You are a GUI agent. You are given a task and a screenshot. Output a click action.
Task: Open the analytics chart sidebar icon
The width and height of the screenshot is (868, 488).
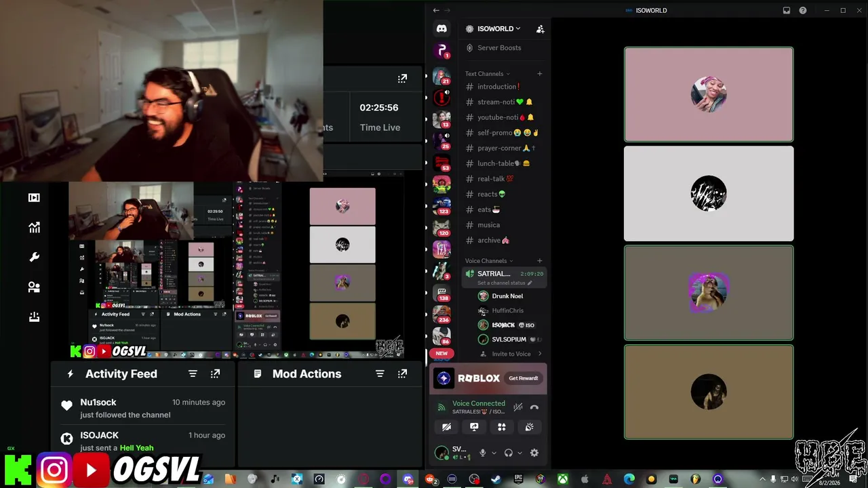[x=34, y=228]
